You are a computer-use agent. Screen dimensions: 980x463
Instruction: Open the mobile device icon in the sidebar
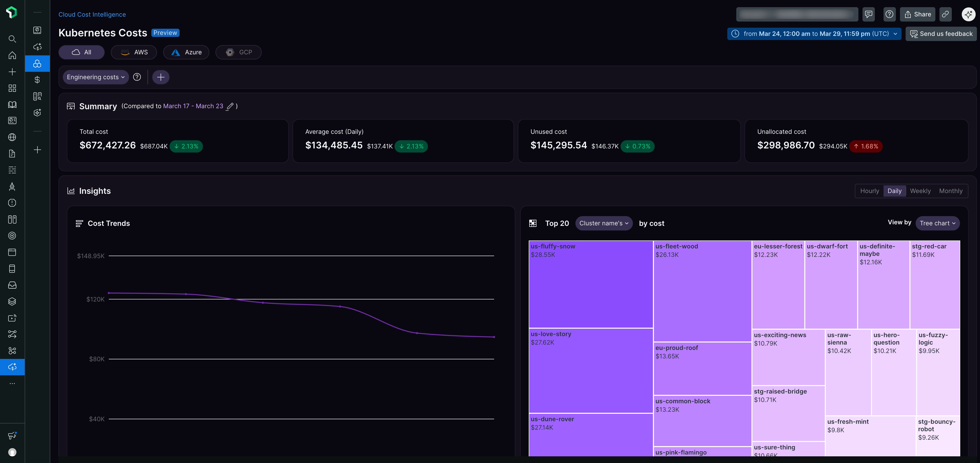[x=12, y=269]
